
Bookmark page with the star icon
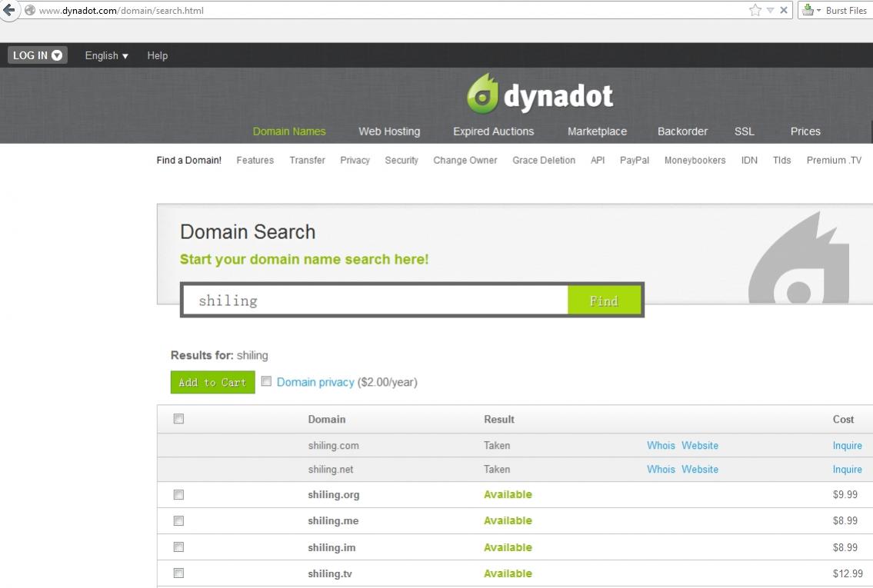(x=755, y=10)
